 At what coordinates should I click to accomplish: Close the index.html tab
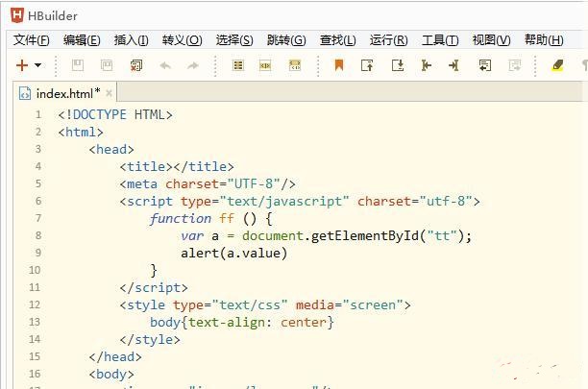coord(110,92)
